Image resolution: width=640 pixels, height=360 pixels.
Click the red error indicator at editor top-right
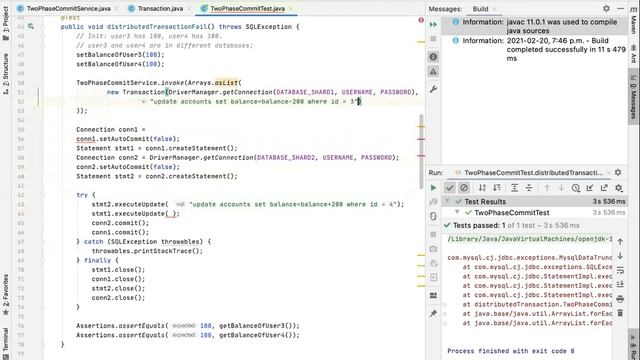421,20
